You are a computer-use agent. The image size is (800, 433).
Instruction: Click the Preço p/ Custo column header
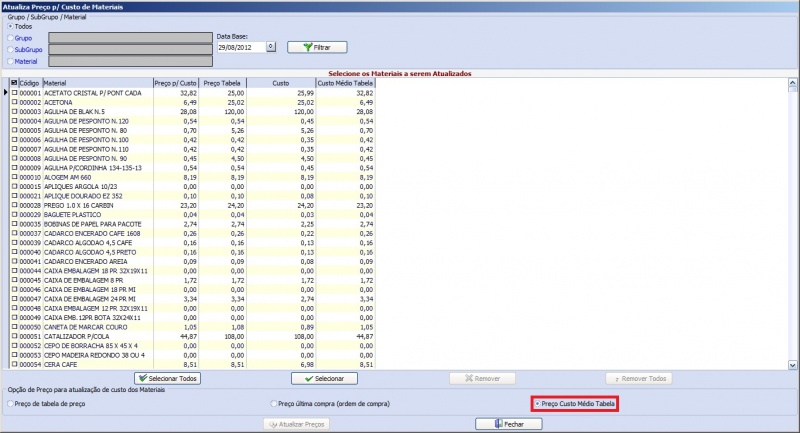(x=176, y=83)
